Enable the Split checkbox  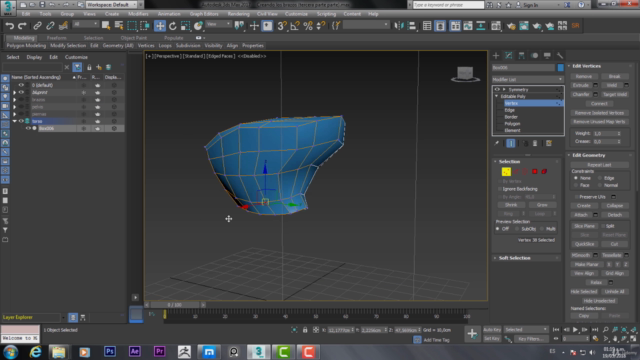(603, 226)
